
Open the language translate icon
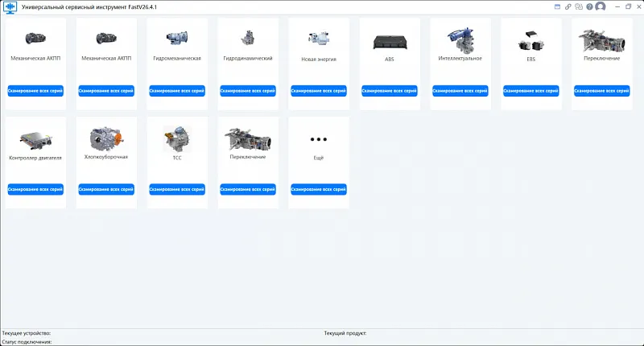(579, 6)
